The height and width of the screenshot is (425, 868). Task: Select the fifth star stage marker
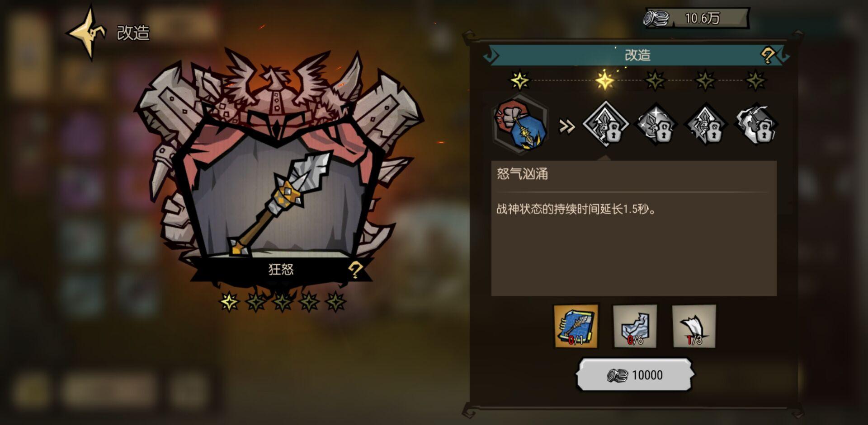point(755,81)
